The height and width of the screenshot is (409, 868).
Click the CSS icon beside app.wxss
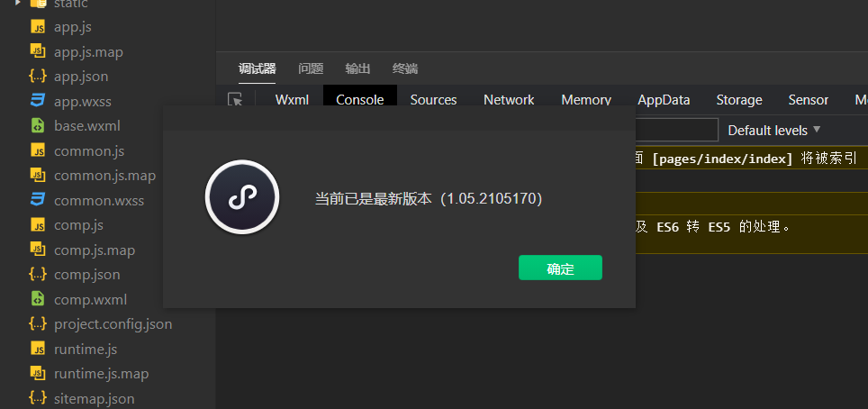click(37, 102)
